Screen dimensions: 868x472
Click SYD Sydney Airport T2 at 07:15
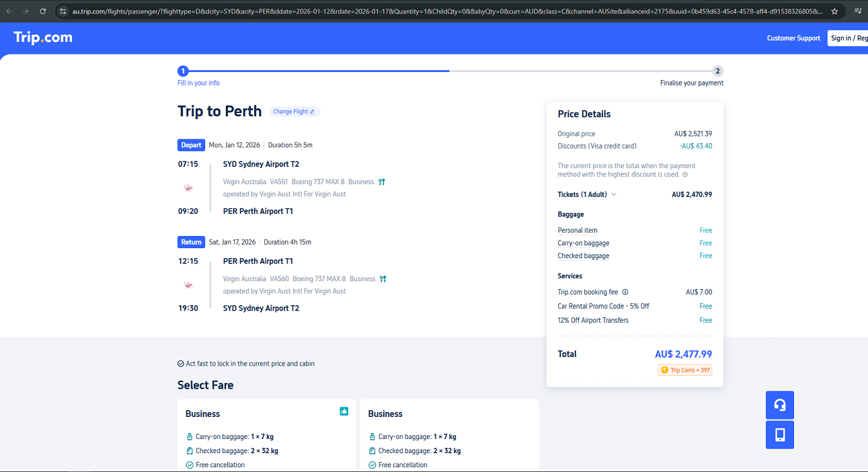coord(261,164)
